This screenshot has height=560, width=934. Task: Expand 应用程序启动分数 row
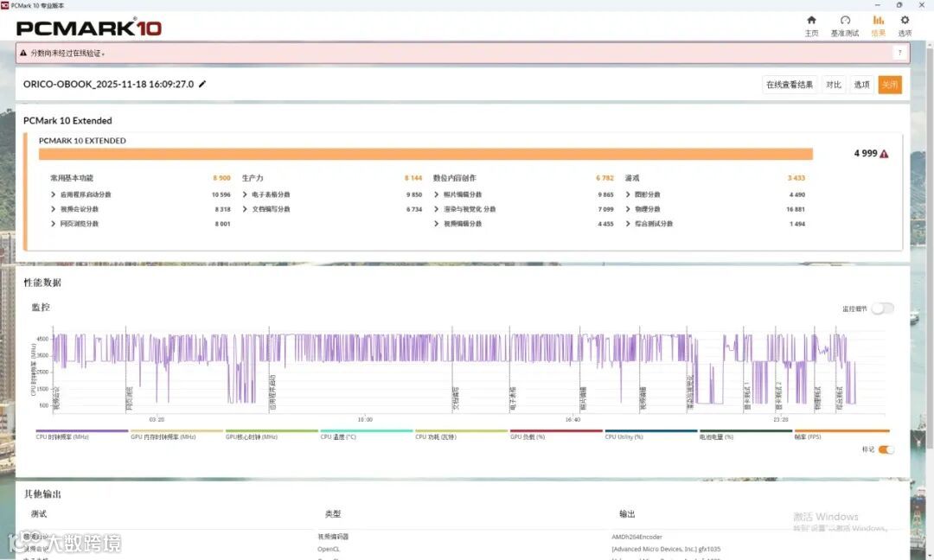coord(53,194)
